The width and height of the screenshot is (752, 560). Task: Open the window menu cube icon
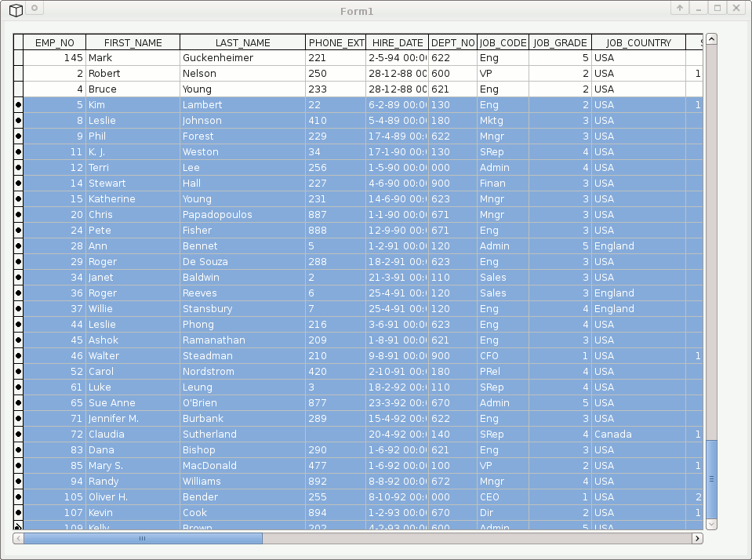(x=14, y=9)
